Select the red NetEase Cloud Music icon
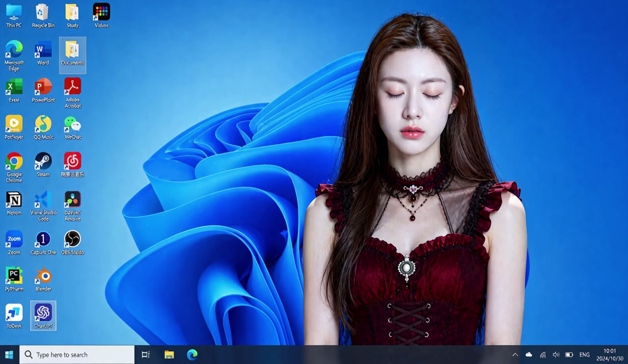 [73, 165]
